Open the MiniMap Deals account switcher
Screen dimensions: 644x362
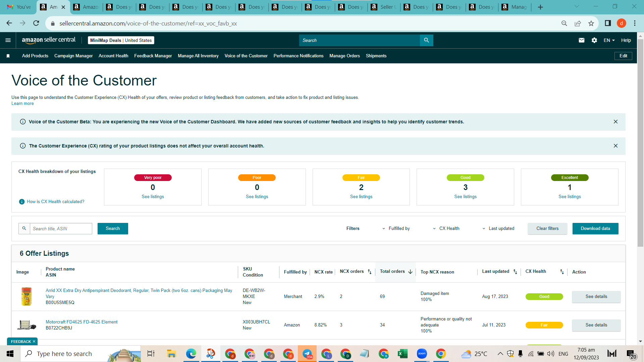(121, 40)
